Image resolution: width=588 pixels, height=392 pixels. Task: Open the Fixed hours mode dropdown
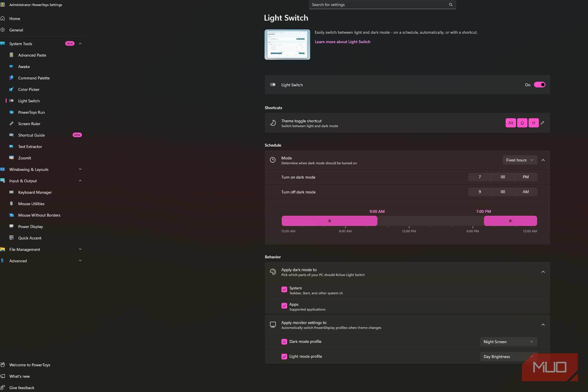[x=520, y=160]
